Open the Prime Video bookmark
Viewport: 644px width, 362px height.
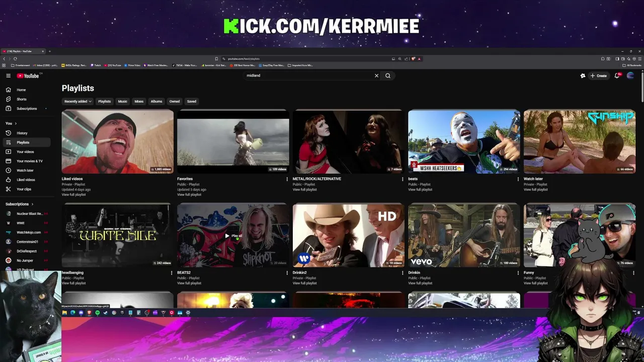132,65
